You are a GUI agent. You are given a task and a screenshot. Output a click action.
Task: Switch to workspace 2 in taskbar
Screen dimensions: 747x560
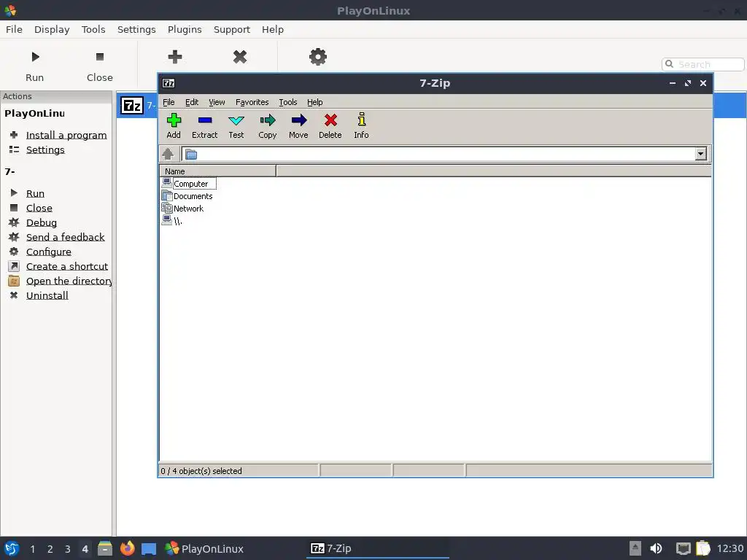(x=50, y=549)
